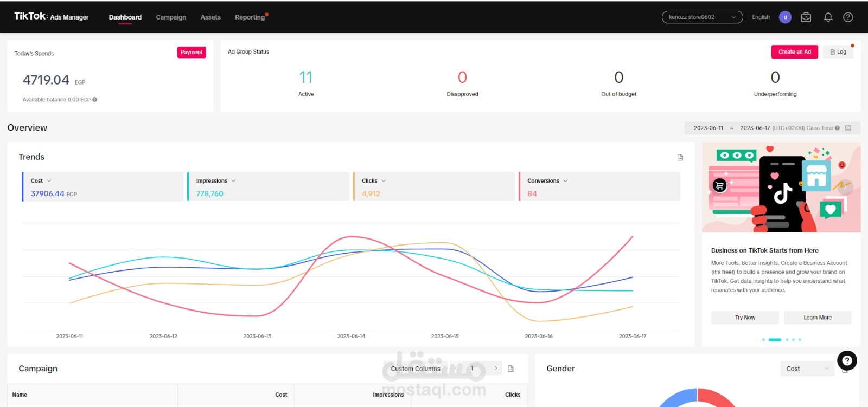Screen dimensions: 868x407
Task: Click the Create an Ad button
Action: pos(795,52)
